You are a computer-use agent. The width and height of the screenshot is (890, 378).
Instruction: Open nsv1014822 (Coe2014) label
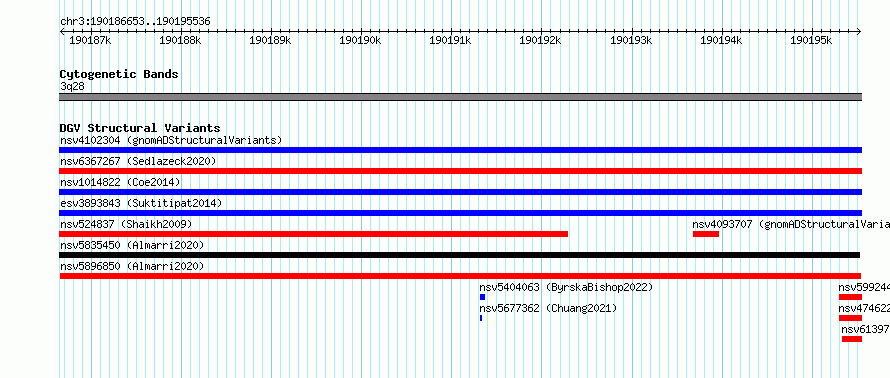click(120, 182)
